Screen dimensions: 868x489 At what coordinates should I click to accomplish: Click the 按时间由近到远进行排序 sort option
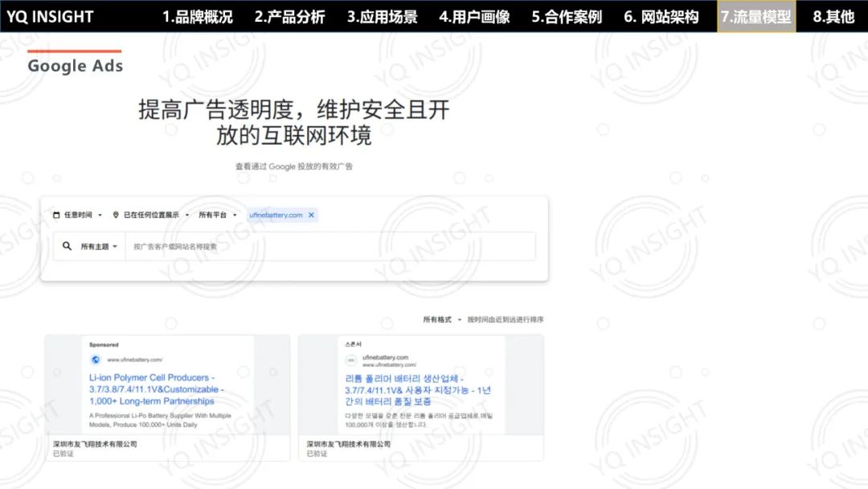pyautogui.click(x=506, y=319)
